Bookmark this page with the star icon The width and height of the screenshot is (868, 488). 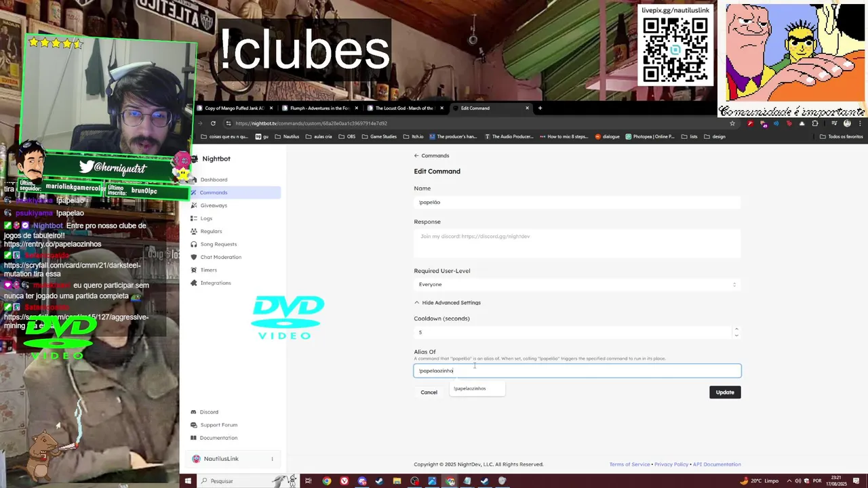(x=732, y=123)
